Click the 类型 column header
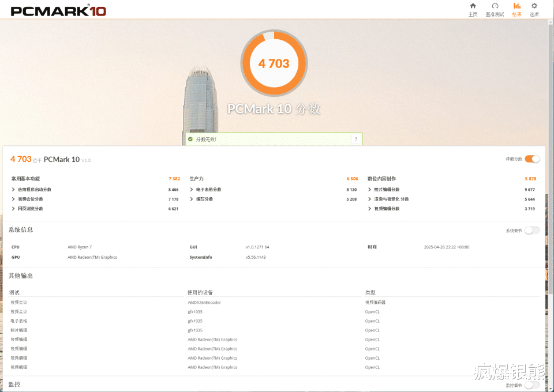 370,292
